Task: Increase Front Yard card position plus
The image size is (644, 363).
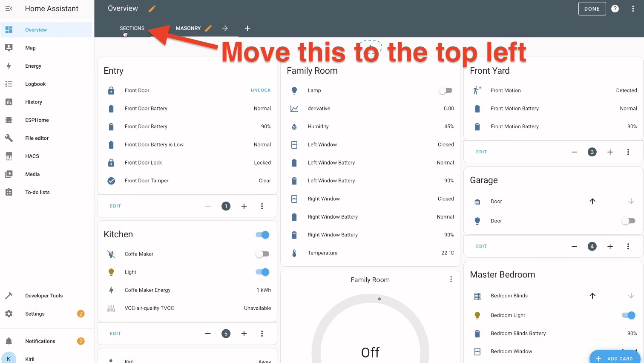Action: pyautogui.click(x=610, y=152)
